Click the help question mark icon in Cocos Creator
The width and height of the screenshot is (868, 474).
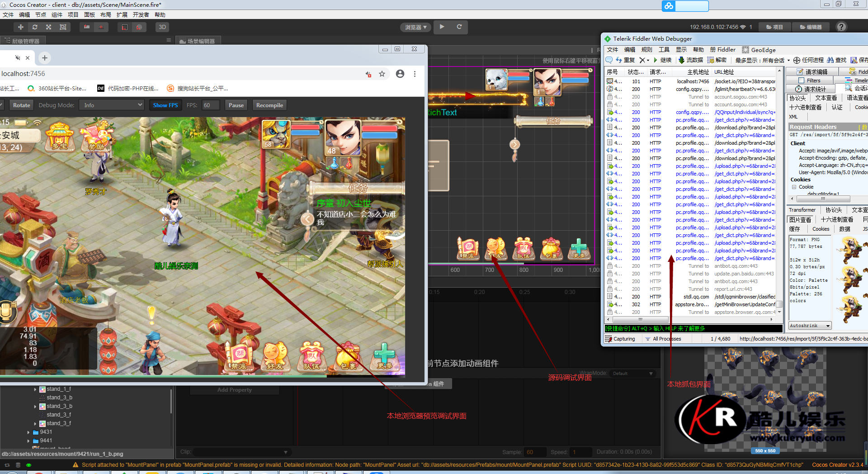tap(841, 27)
